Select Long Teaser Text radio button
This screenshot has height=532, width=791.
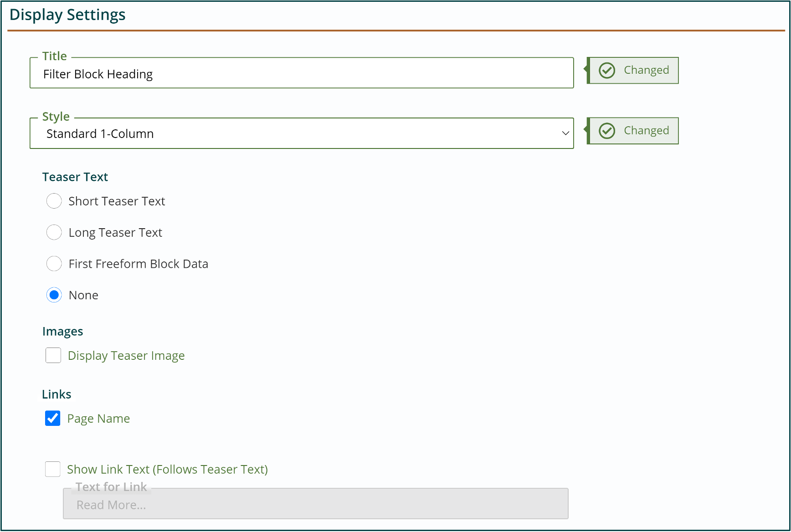pyautogui.click(x=54, y=232)
